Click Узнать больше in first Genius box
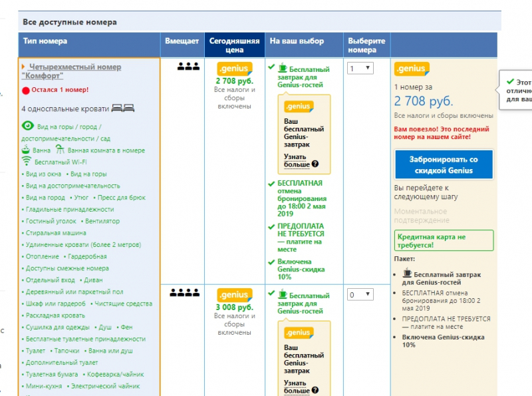Image resolution: width=532 pixels, height=396 pixels. click(x=296, y=160)
